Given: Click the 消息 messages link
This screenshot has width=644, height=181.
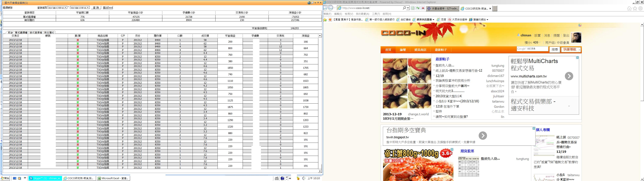Looking at the screenshot, I should coord(547,36).
